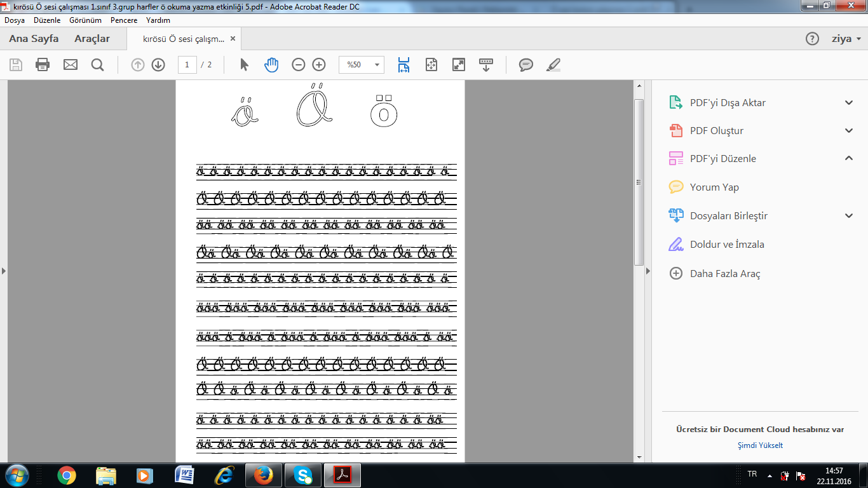Open the Görünüm menu
This screenshot has width=868, height=488.
[85, 20]
